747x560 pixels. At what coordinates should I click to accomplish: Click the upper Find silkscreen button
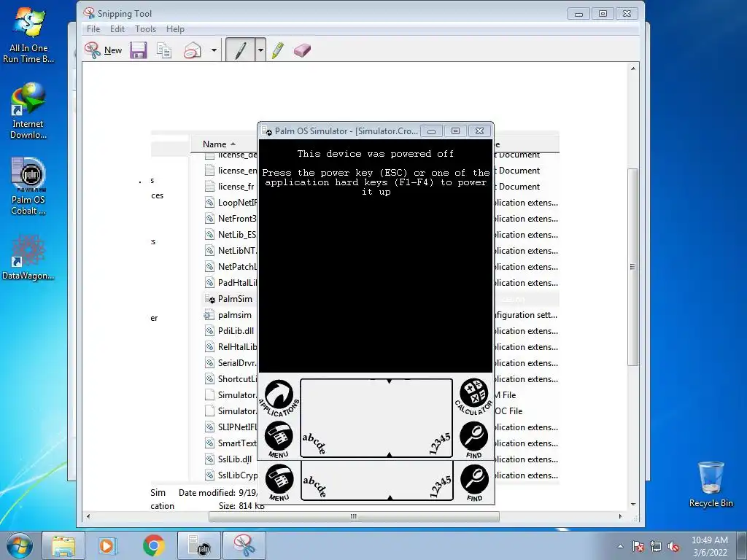473,440
